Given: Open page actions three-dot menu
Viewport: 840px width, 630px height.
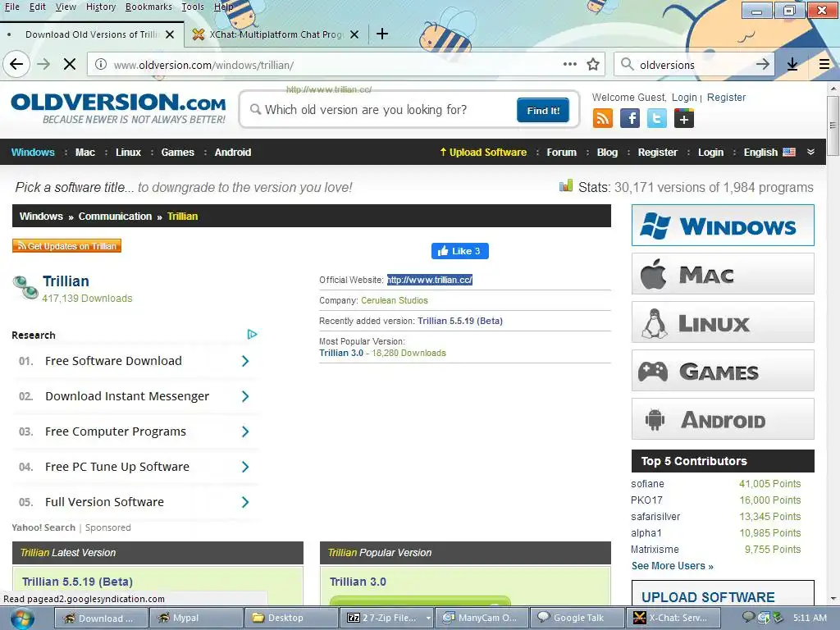Looking at the screenshot, I should (x=569, y=64).
